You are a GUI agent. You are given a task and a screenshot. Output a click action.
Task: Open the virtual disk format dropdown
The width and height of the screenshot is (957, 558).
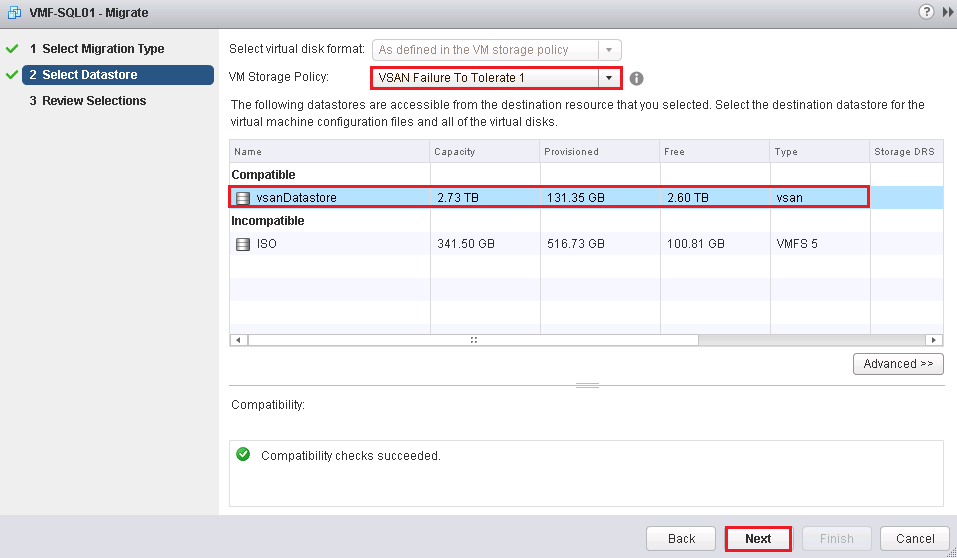click(608, 50)
